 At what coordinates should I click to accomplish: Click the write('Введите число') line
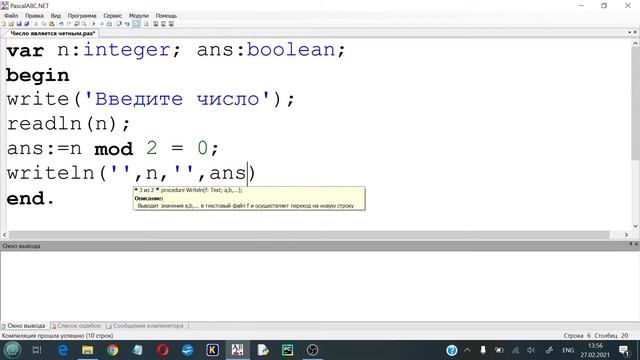150,99
